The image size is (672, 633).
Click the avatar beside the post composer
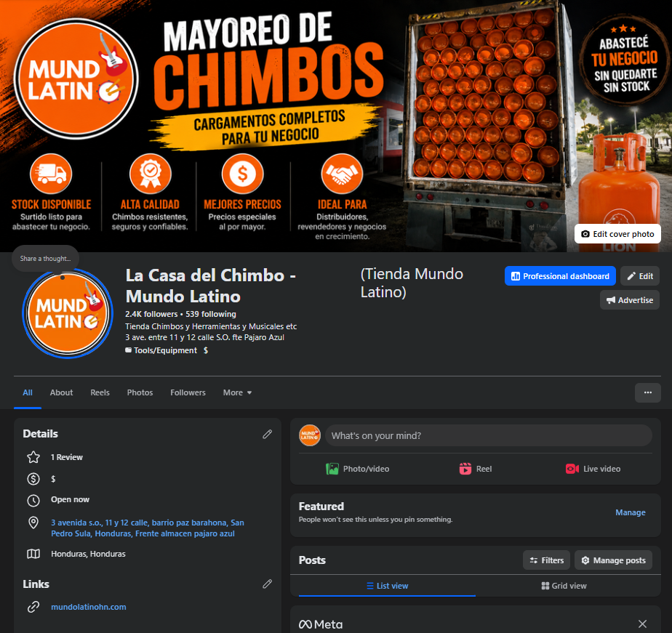point(309,435)
